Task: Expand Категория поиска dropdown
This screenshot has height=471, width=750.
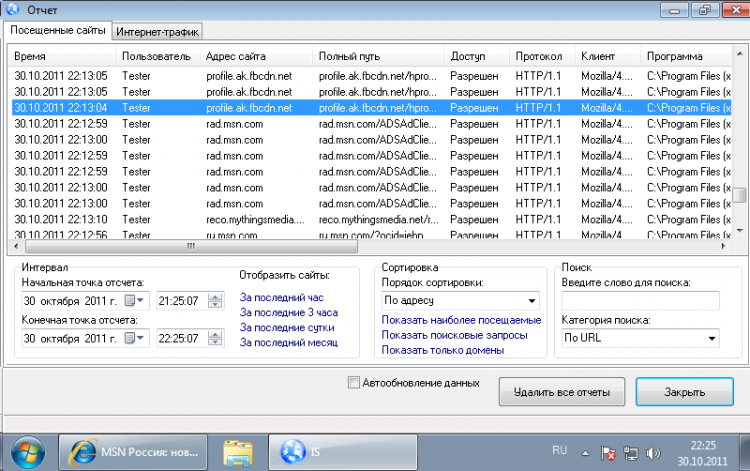Action: pos(640,338)
